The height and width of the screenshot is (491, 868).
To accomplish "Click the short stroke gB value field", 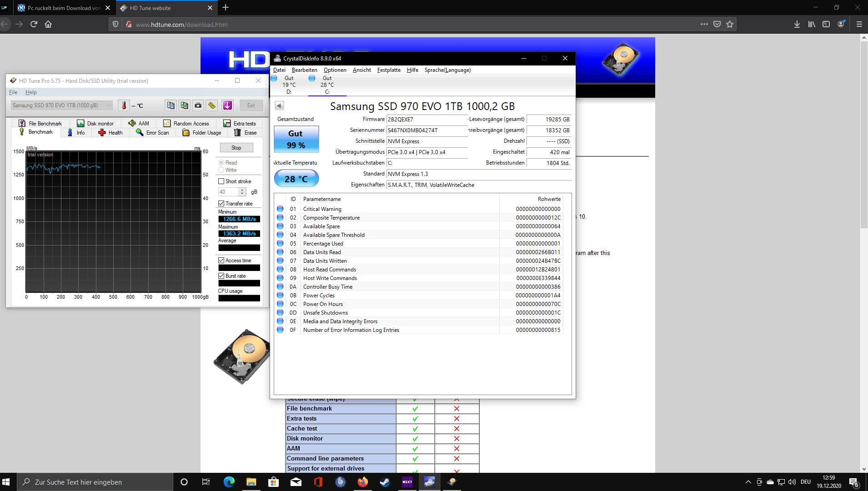I will coord(228,192).
